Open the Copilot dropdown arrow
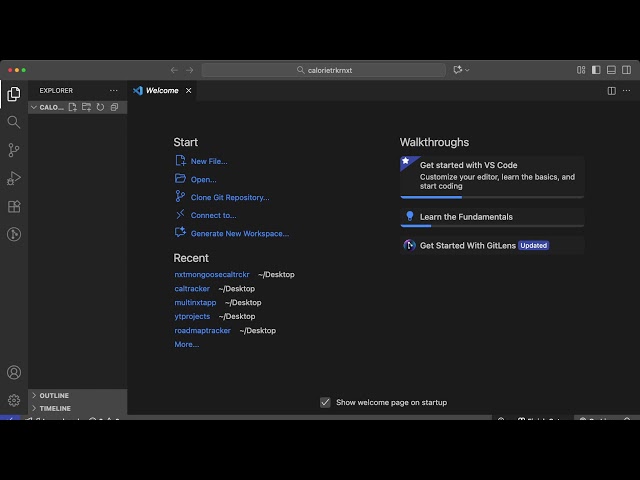 coord(467,70)
